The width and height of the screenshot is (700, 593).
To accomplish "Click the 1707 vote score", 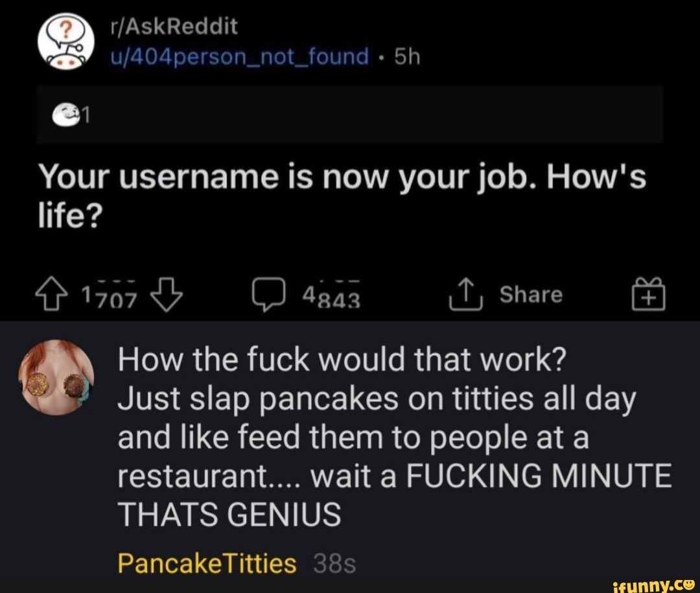I will [x=108, y=297].
